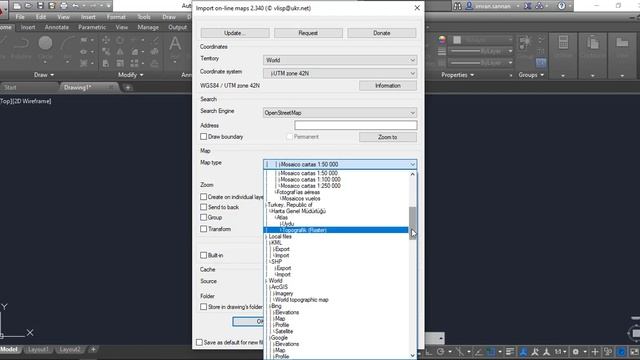
Task: Select Topografik (Raster) in map type list
Action: pyautogui.click(x=336, y=230)
